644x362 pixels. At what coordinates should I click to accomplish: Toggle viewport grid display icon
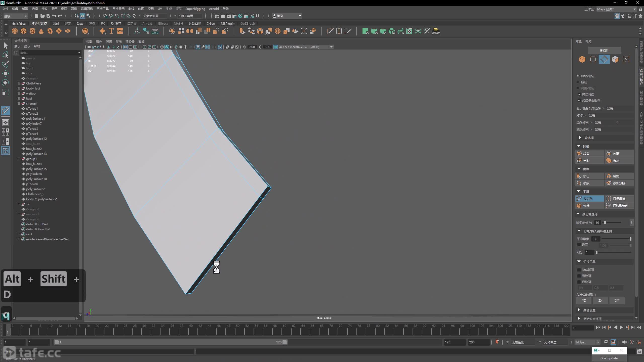click(125, 47)
